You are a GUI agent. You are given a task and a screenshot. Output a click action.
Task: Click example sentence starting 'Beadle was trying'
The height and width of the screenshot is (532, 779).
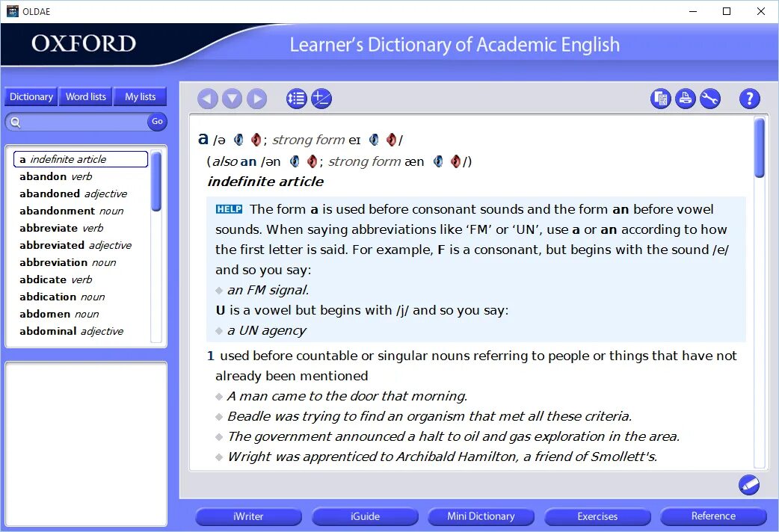coord(430,416)
